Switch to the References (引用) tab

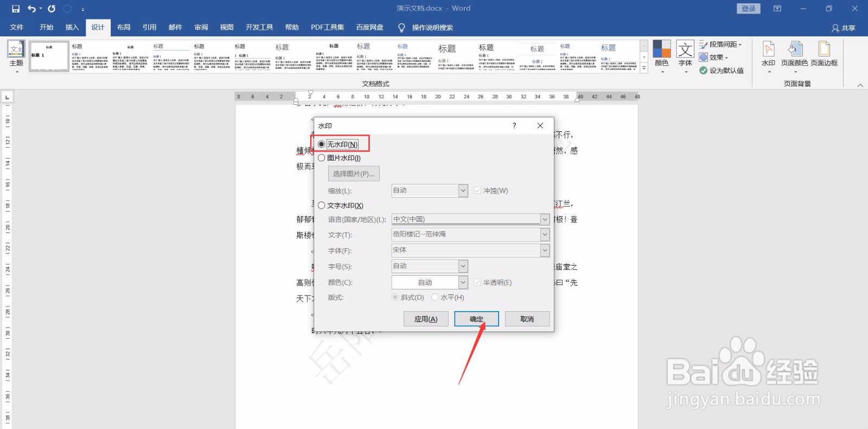point(150,28)
